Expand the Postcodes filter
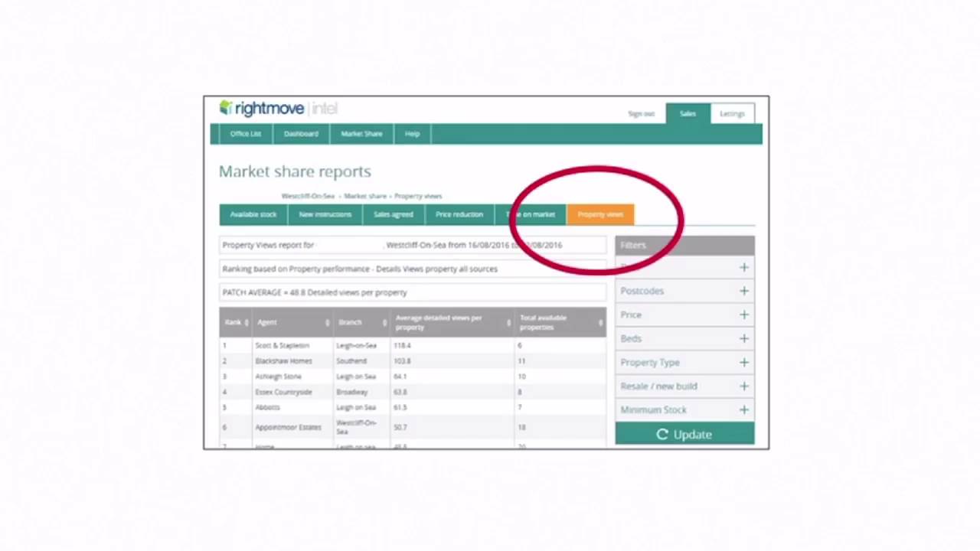 tap(743, 291)
